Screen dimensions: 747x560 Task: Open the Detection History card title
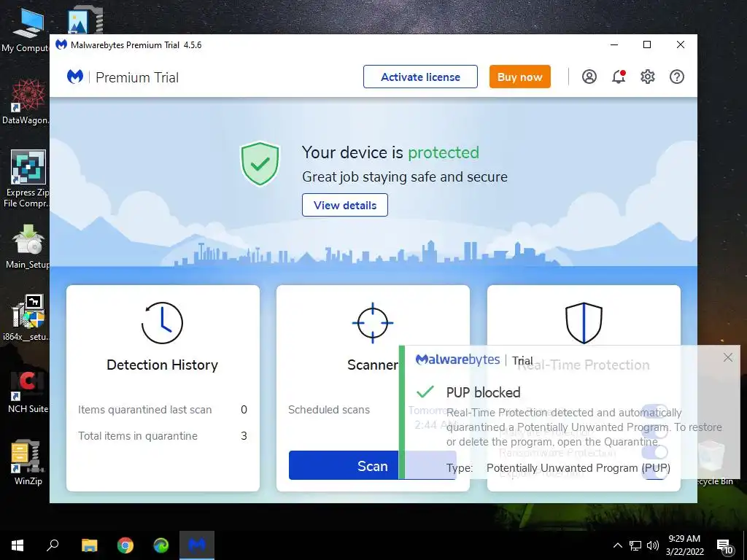[x=162, y=365]
